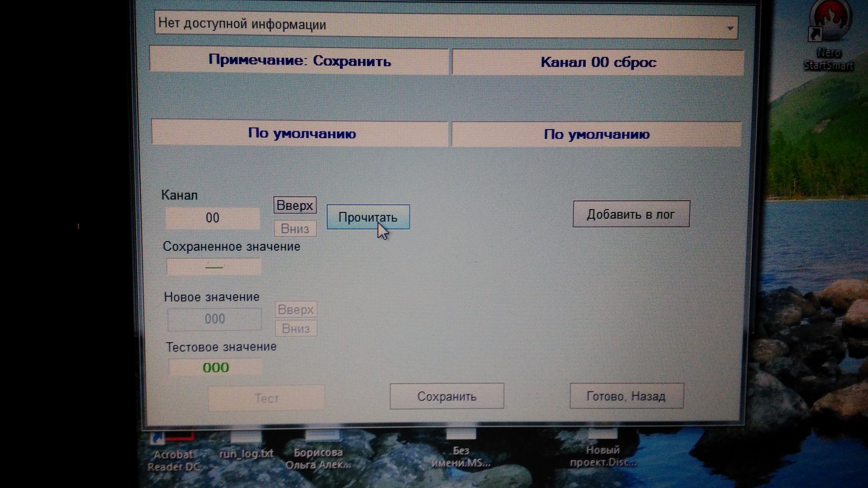Click the Сохраненное значение field
868x488 pixels.
click(214, 267)
